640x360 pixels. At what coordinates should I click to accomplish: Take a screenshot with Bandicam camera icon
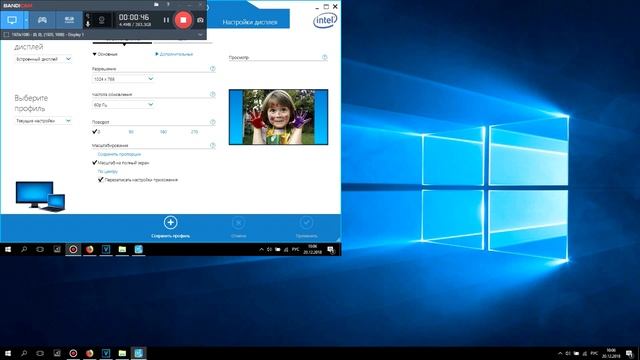[x=200, y=20]
